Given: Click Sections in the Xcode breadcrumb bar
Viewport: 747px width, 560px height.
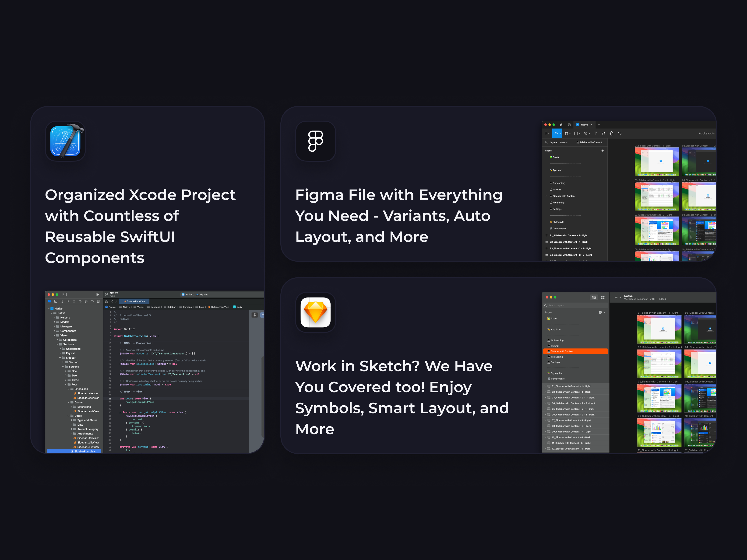Looking at the screenshot, I should [153, 307].
